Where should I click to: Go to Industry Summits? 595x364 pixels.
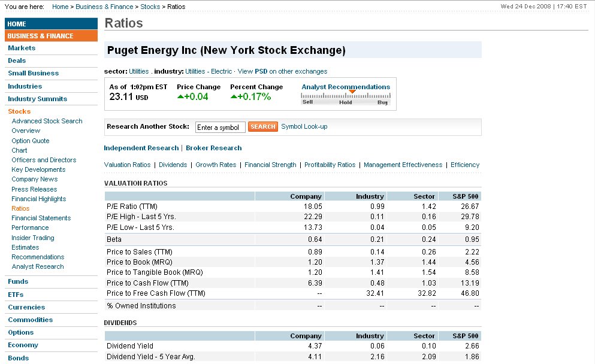38,99
